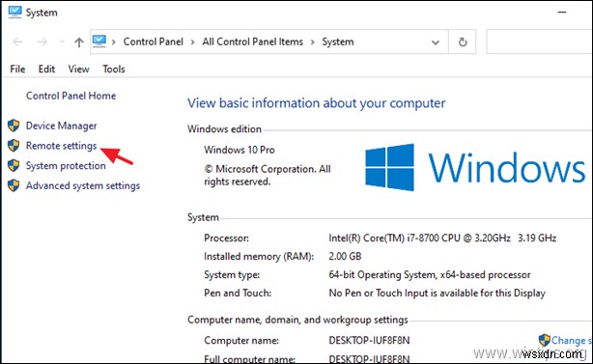Open Advanced system settings link
The height and width of the screenshot is (364, 593).
click(x=83, y=185)
